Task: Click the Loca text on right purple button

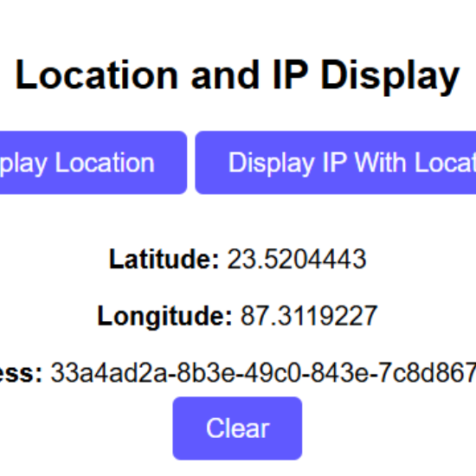Action: click(446, 163)
